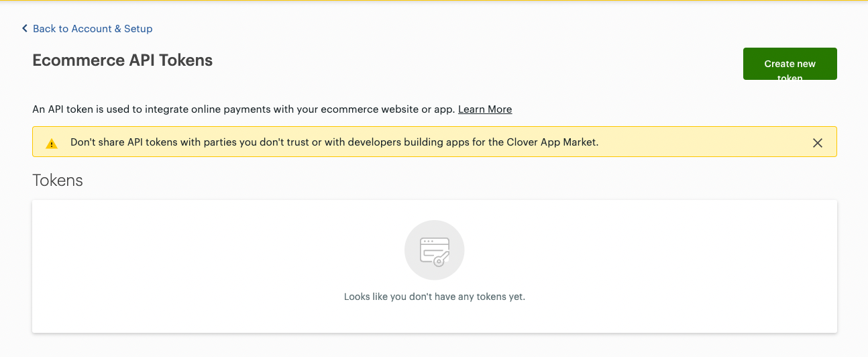The height and width of the screenshot is (357, 868).
Task: Click the 'An API token is used' description text
Action: click(243, 109)
